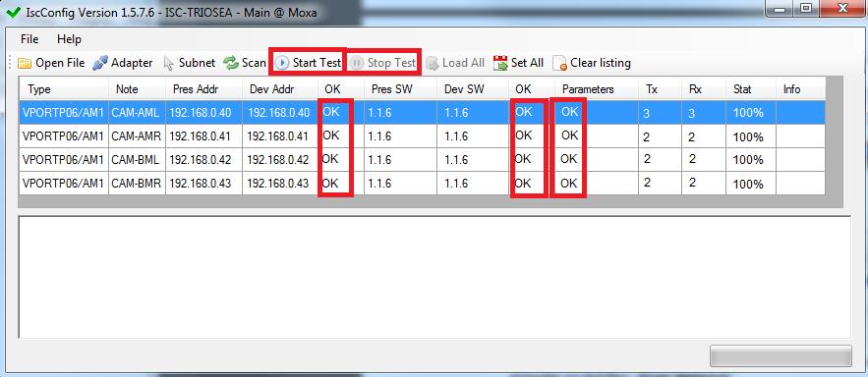Click the Dev SW column header
Image resolution: width=868 pixels, height=377 pixels.
473,89
